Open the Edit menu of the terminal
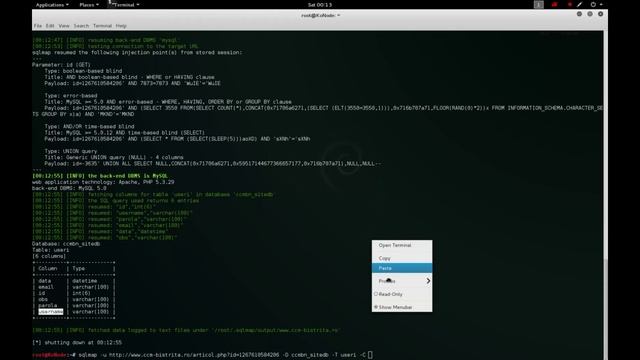640x360 pixels. tap(50, 26)
